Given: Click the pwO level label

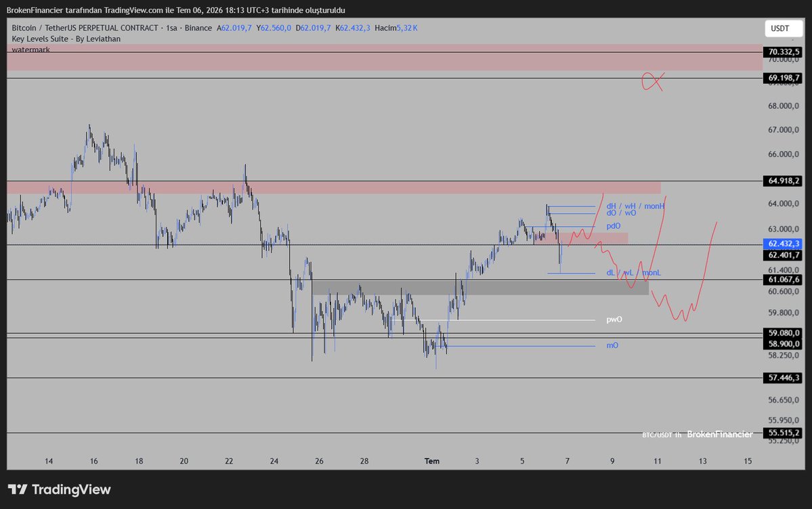Looking at the screenshot, I should 614,319.
